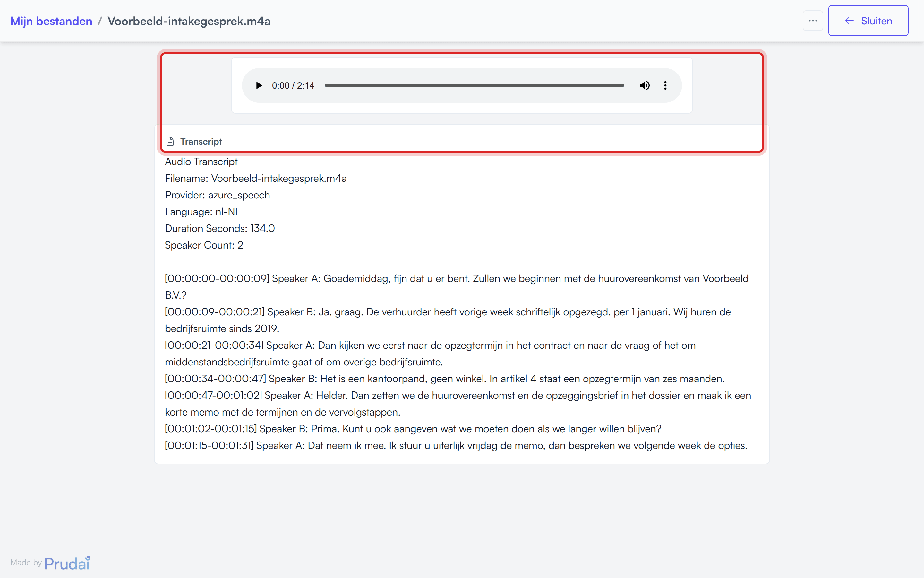Play the audio recording
Image resolution: width=924 pixels, height=578 pixels.
pos(259,85)
